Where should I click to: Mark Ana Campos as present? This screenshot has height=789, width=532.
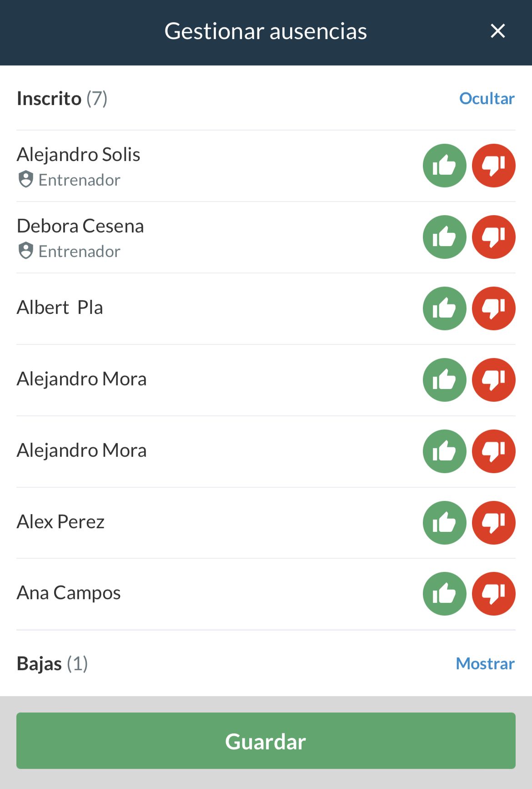click(x=444, y=594)
